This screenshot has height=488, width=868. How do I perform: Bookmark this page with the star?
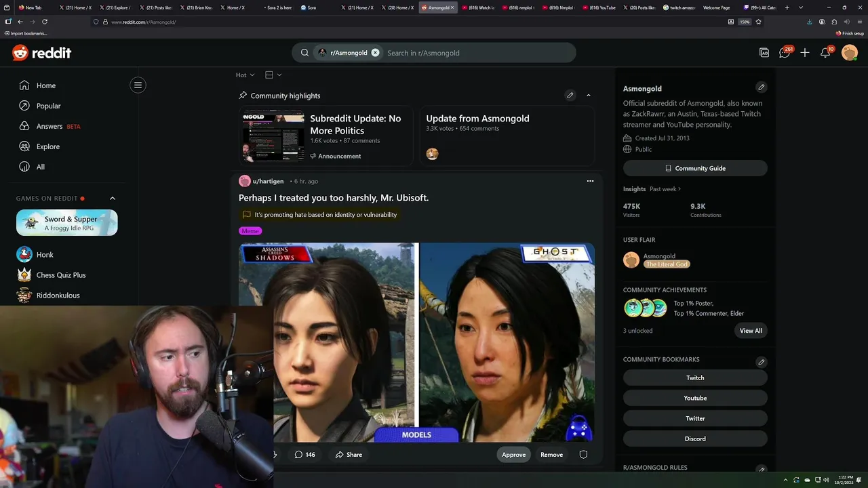(758, 22)
